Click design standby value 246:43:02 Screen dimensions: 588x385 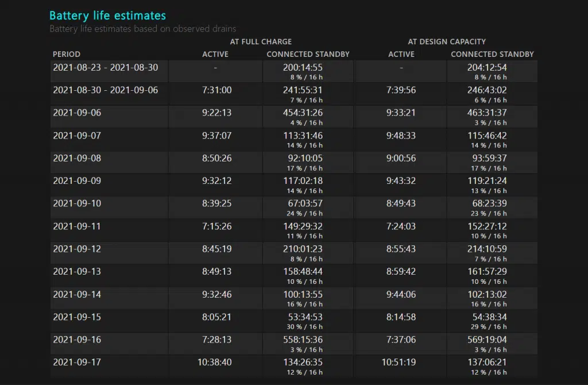487,90
